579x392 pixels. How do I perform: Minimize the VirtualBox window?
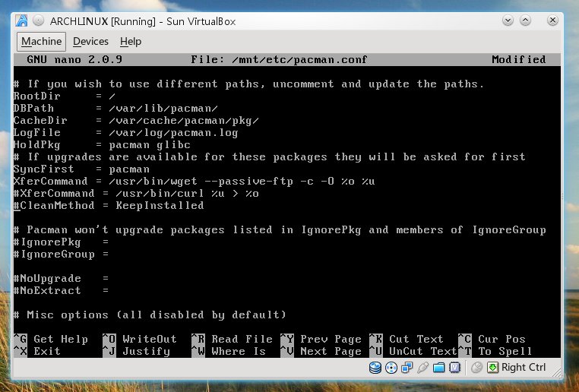point(508,21)
